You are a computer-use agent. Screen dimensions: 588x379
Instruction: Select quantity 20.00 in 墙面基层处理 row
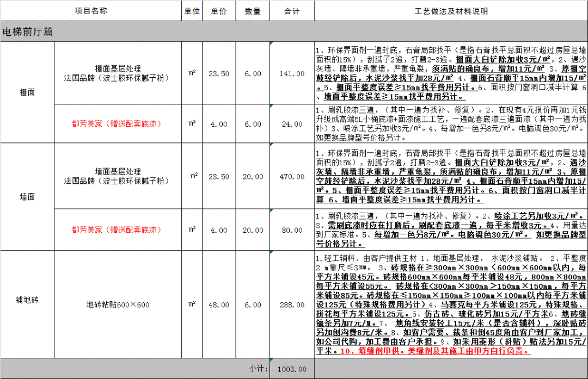pyautogui.click(x=253, y=176)
